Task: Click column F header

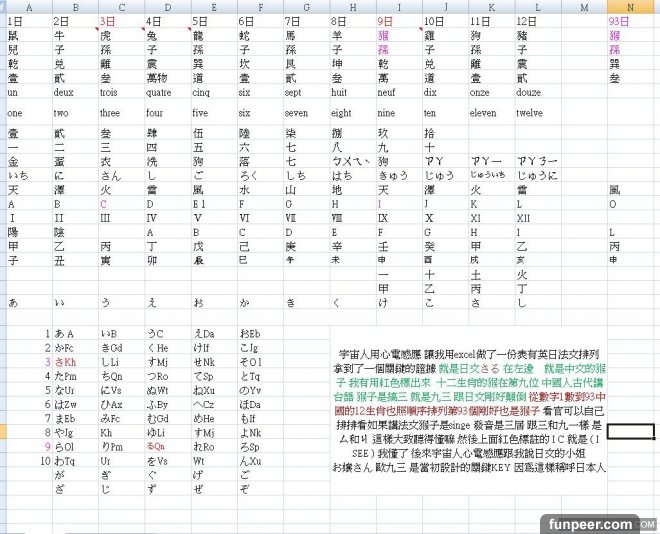Action: 258,8
